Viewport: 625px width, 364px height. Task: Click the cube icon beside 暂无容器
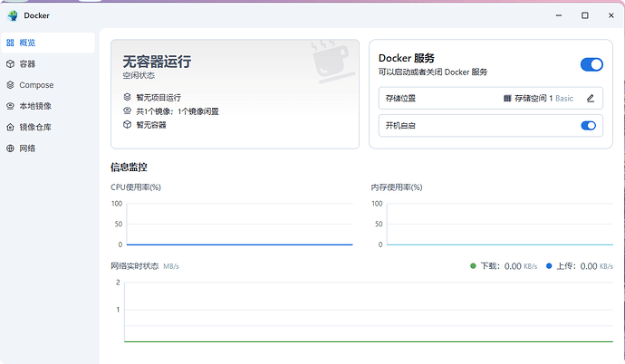click(x=127, y=124)
